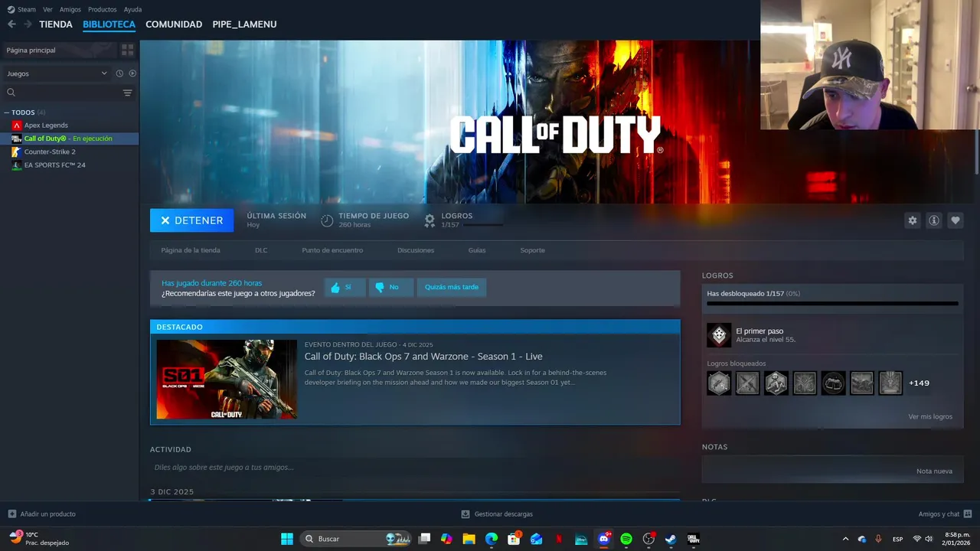
Task: Open the Discusiones tab
Action: (x=416, y=250)
